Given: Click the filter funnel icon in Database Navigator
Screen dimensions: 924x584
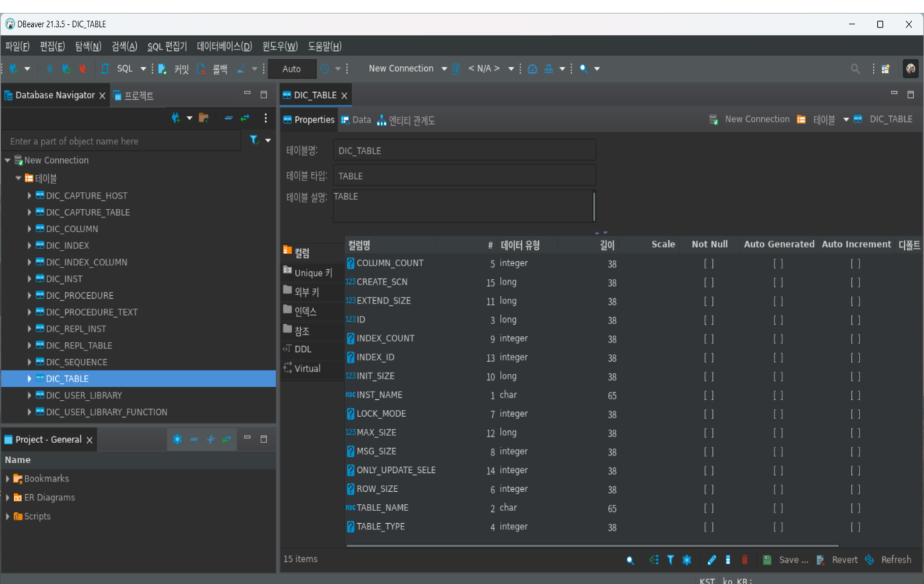Looking at the screenshot, I should (x=254, y=140).
